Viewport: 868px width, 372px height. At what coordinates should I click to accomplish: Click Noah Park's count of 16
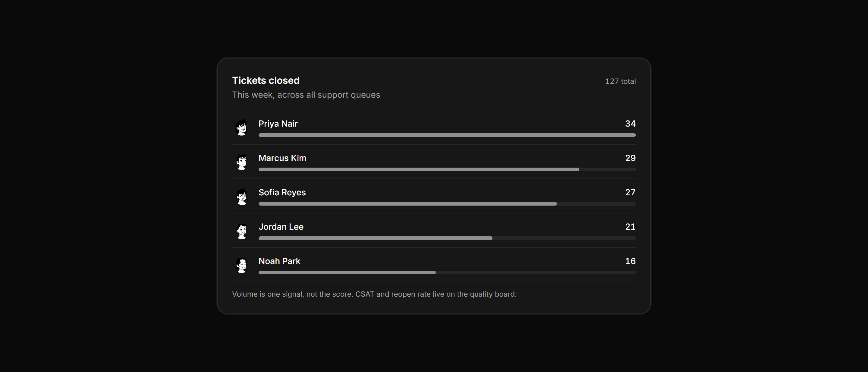click(x=631, y=261)
